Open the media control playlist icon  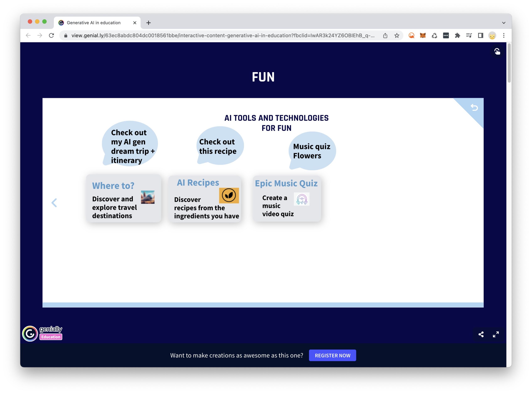click(469, 36)
